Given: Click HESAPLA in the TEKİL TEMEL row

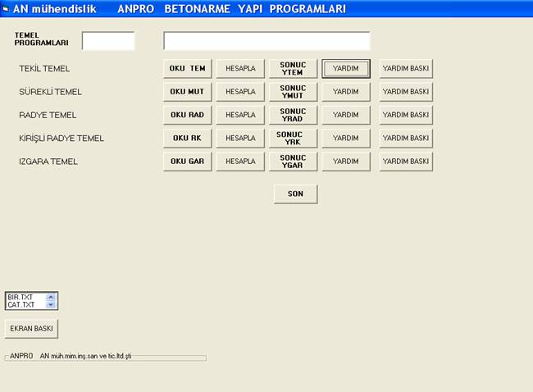Looking at the screenshot, I should 240,69.
